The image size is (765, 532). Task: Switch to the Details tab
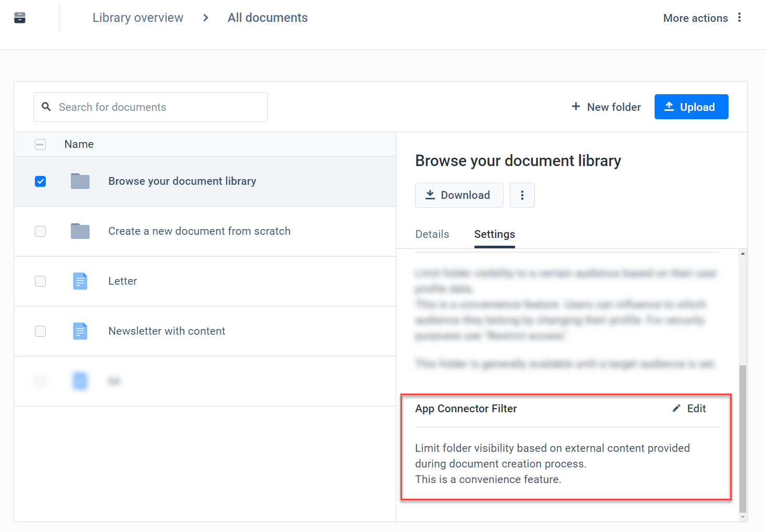click(x=432, y=234)
